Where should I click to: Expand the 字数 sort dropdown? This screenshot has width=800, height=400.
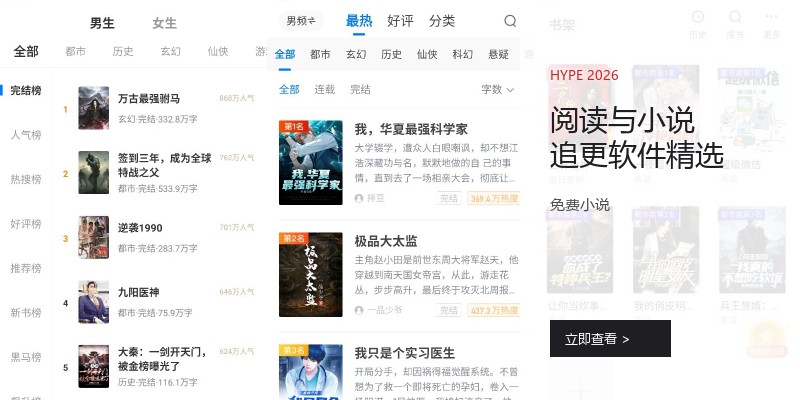click(x=497, y=90)
